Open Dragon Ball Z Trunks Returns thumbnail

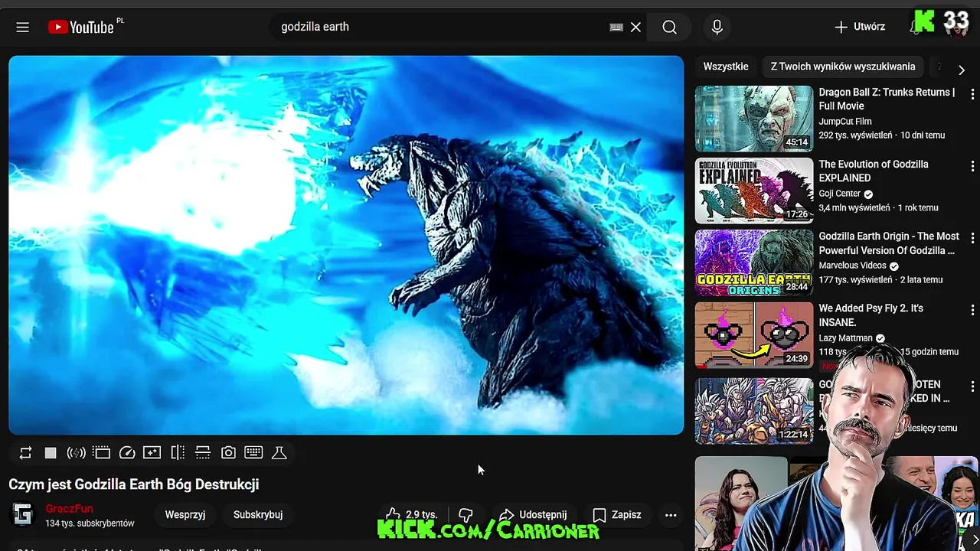pos(754,119)
